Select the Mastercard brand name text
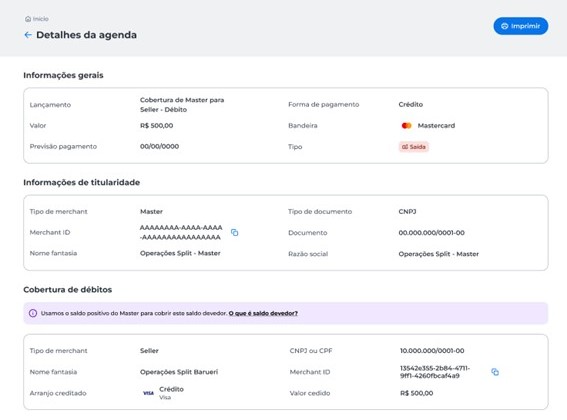567x420 pixels. pyautogui.click(x=436, y=126)
